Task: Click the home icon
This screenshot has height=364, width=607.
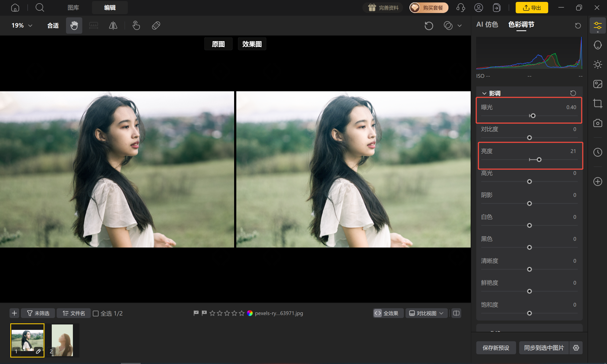Action: tap(15, 8)
